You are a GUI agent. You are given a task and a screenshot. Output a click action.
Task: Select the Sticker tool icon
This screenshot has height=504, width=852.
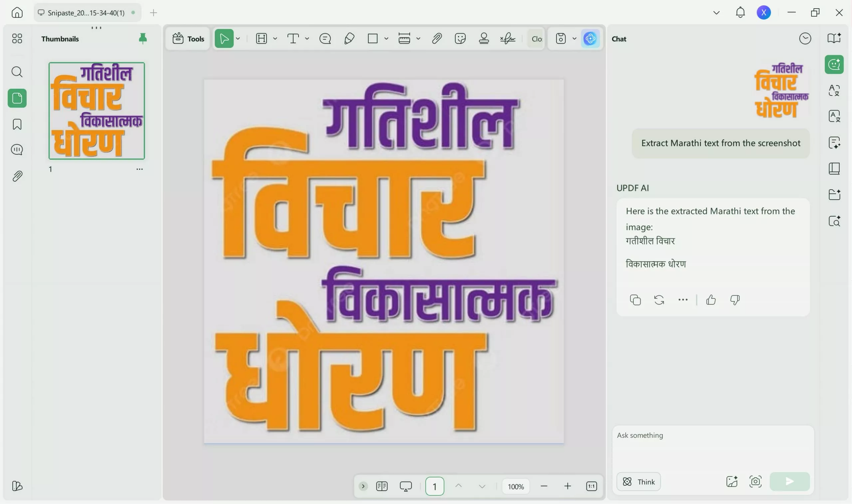460,39
